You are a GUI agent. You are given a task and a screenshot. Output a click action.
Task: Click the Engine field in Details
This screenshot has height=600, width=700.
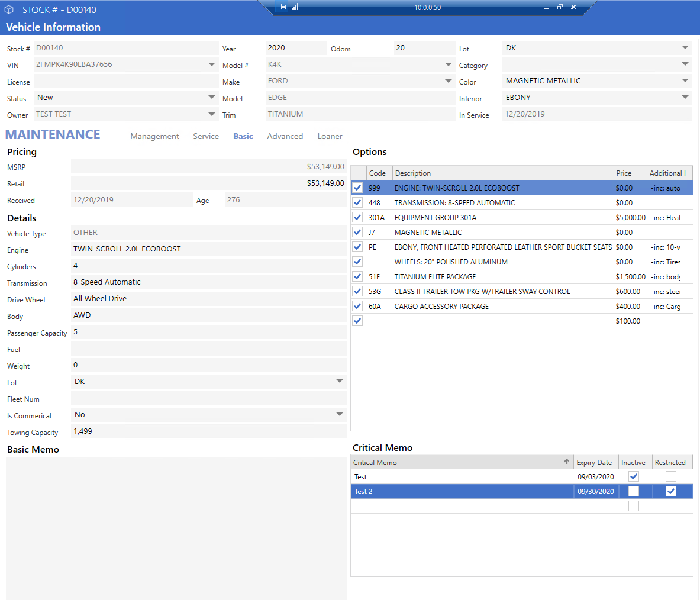click(208, 249)
